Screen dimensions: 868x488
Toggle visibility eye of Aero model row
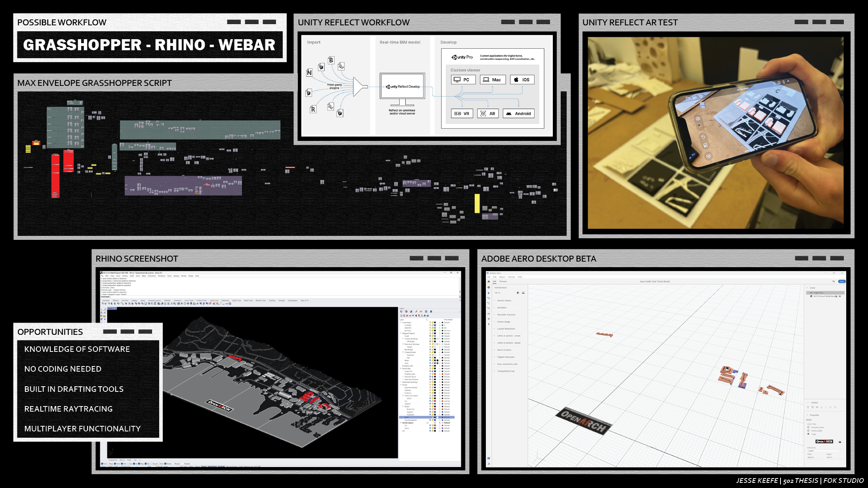point(840,296)
